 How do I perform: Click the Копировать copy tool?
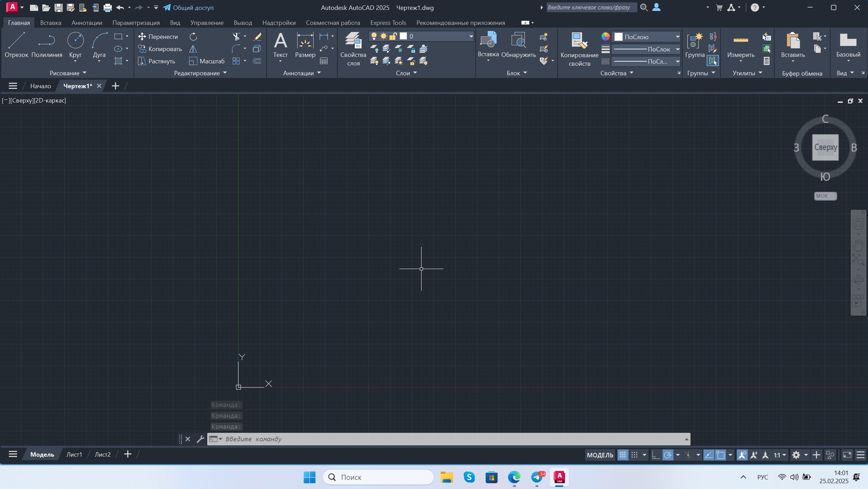(x=160, y=49)
